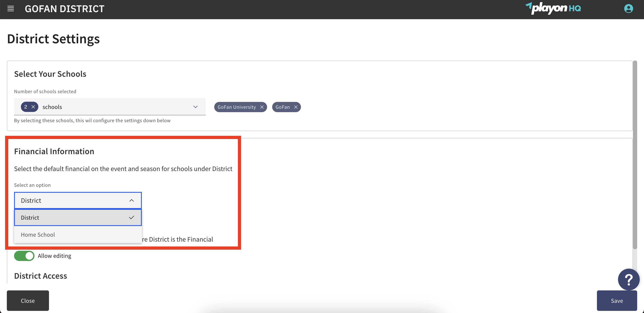Remove the GoFan University chip
The height and width of the screenshot is (313, 644).
(x=262, y=107)
